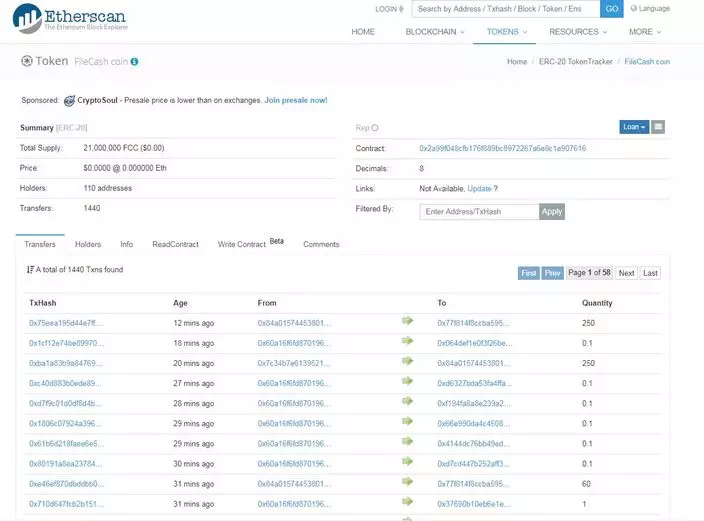Click the grey icon button beside Loan
This screenshot has height=521, width=704.
pyautogui.click(x=658, y=127)
